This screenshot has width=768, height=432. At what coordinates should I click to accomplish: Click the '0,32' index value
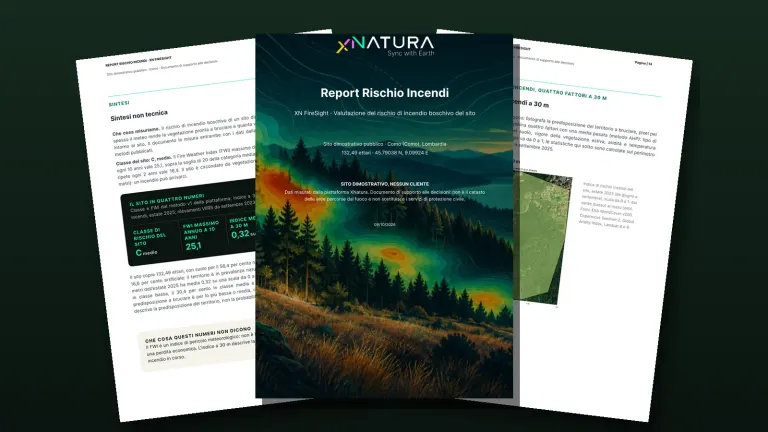[x=240, y=235]
